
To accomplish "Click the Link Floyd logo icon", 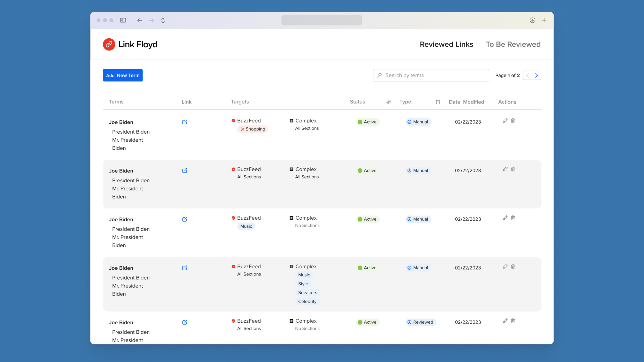I will click(109, 44).
